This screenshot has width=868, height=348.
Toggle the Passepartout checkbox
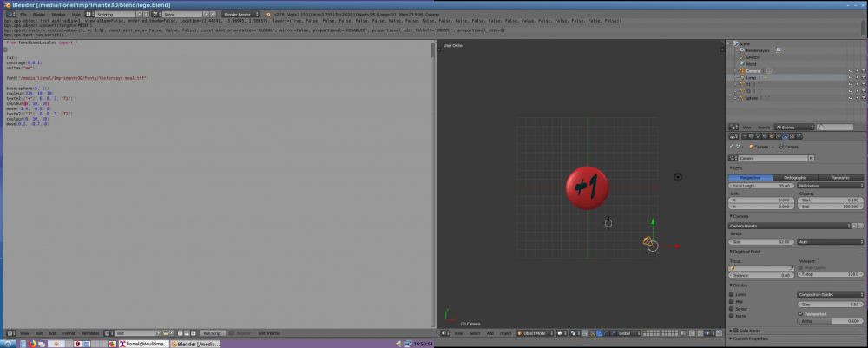tap(799, 313)
